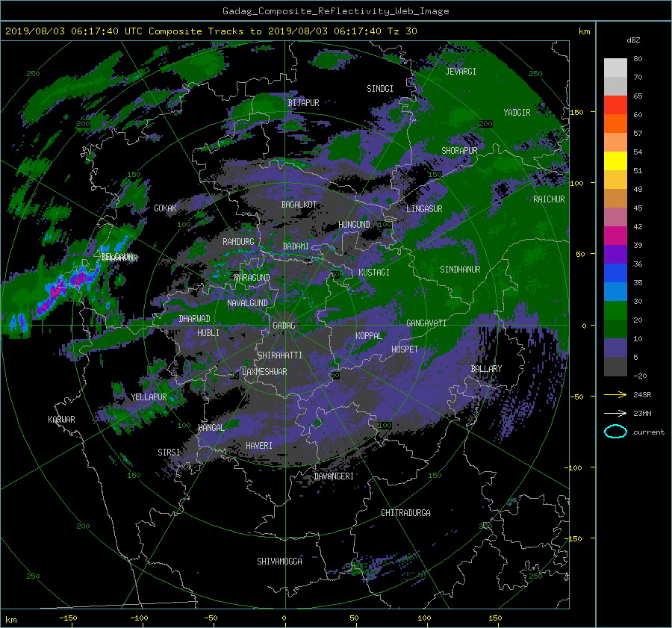Click the 0 tick on bottom km axis
672x628 pixels.
[284, 618]
